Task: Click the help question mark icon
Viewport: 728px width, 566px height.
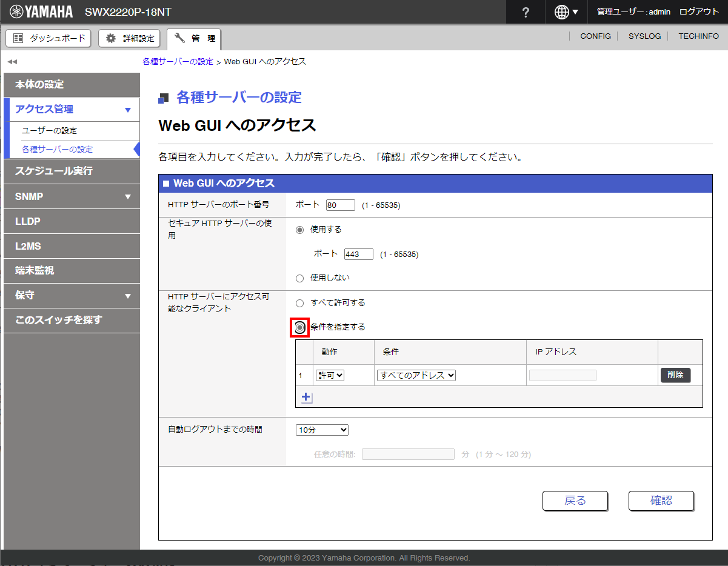Action: pyautogui.click(x=526, y=12)
